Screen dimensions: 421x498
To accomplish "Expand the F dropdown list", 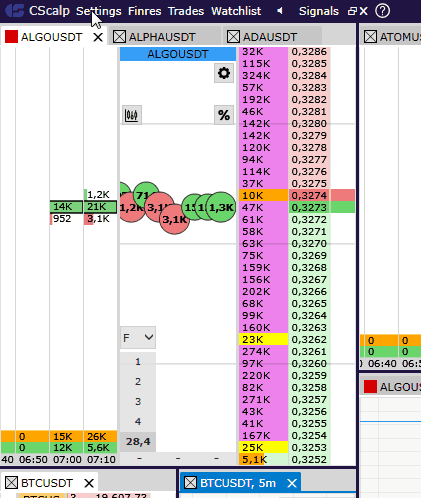I will 138,338.
